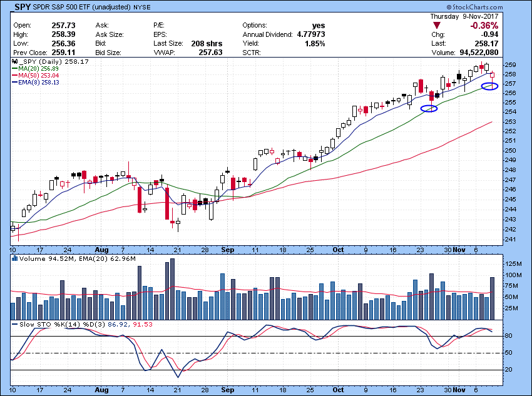
Task: Select the Open price 257.73
Action: tap(63, 26)
